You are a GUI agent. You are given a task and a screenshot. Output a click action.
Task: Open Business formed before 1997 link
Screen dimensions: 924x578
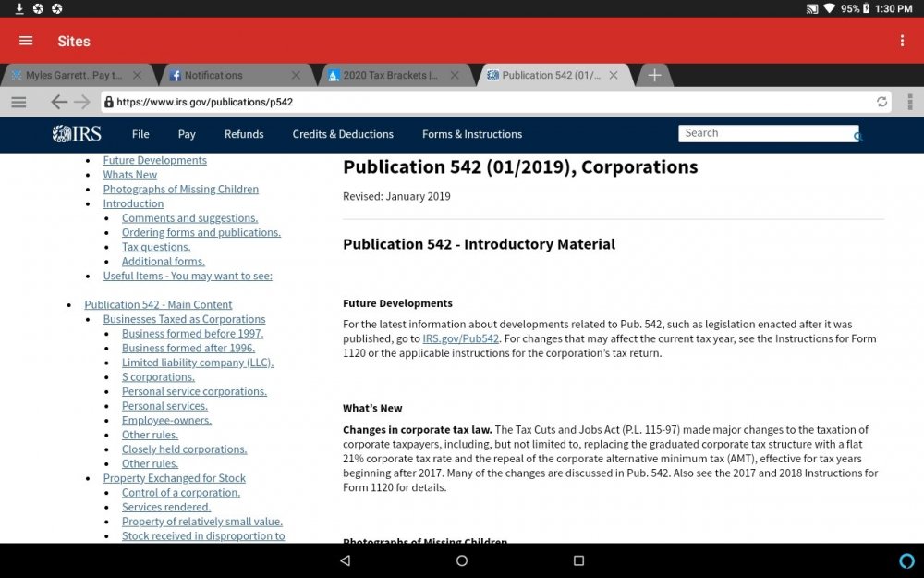click(x=193, y=334)
